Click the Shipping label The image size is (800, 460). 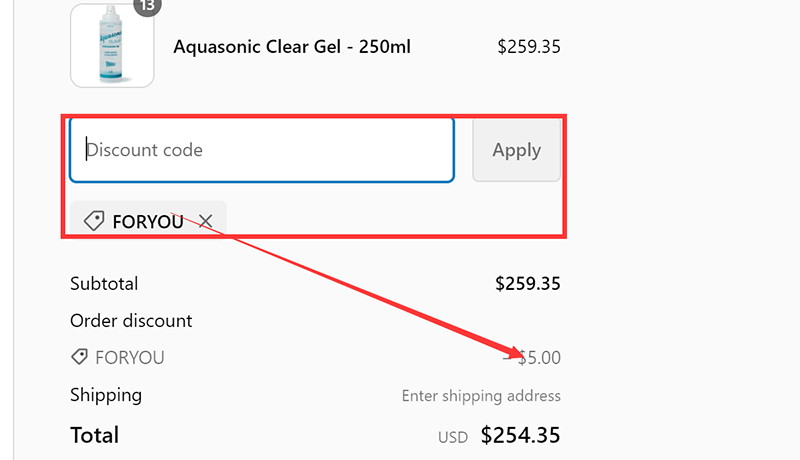[106, 395]
